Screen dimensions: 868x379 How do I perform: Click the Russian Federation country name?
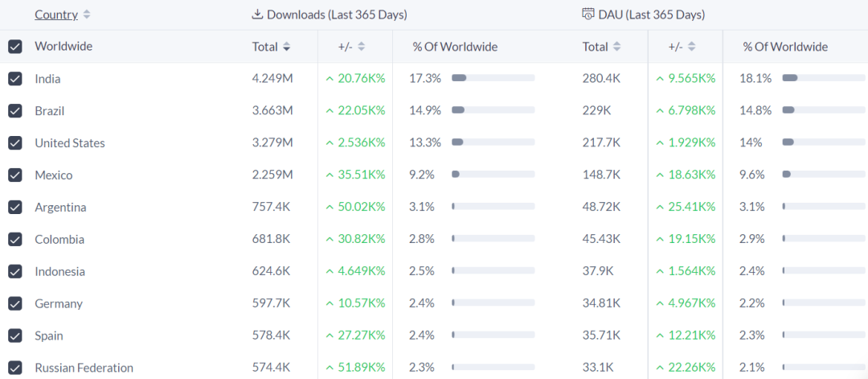[84, 369]
